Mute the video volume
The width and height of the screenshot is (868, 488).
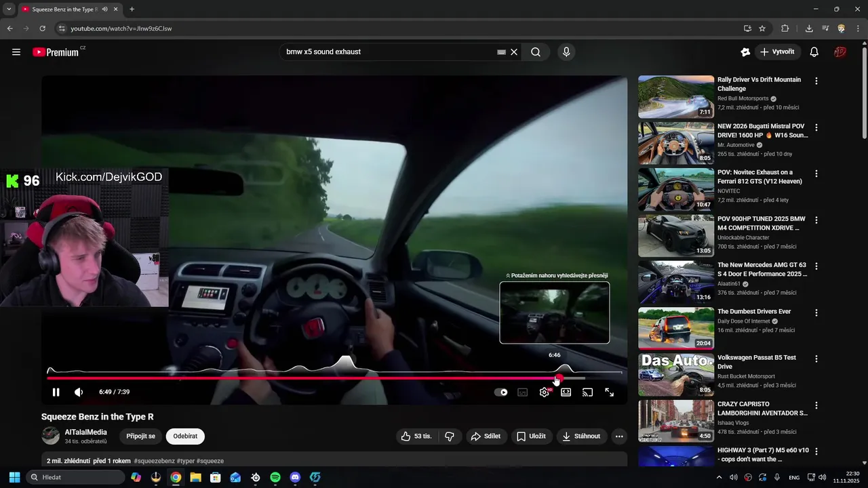[x=79, y=392]
